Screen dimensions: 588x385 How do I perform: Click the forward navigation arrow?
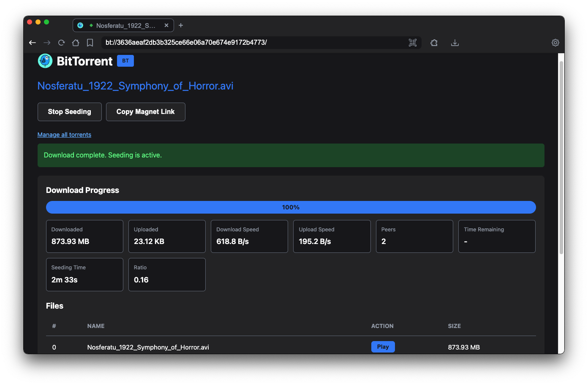[47, 43]
